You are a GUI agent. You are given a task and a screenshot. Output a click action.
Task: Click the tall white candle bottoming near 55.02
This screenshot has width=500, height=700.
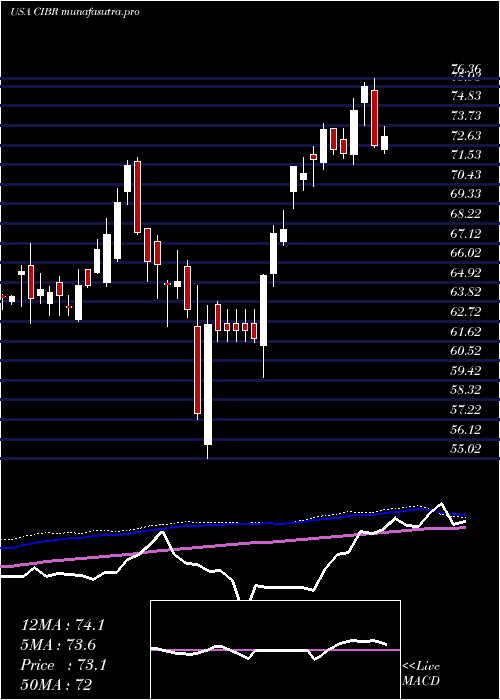tap(208, 384)
